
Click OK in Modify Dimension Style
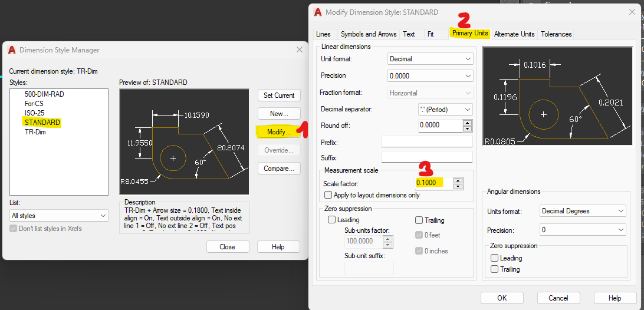coord(502,298)
